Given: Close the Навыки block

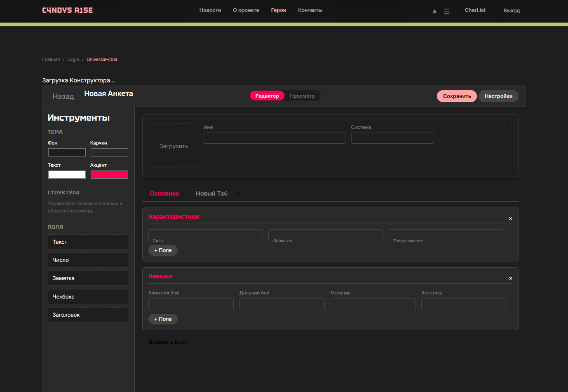Looking at the screenshot, I should [510, 278].
